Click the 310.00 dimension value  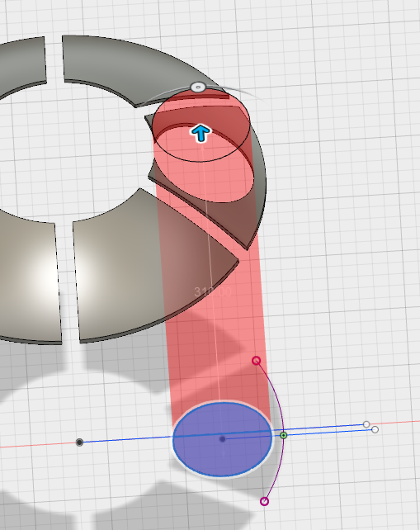[x=213, y=291]
